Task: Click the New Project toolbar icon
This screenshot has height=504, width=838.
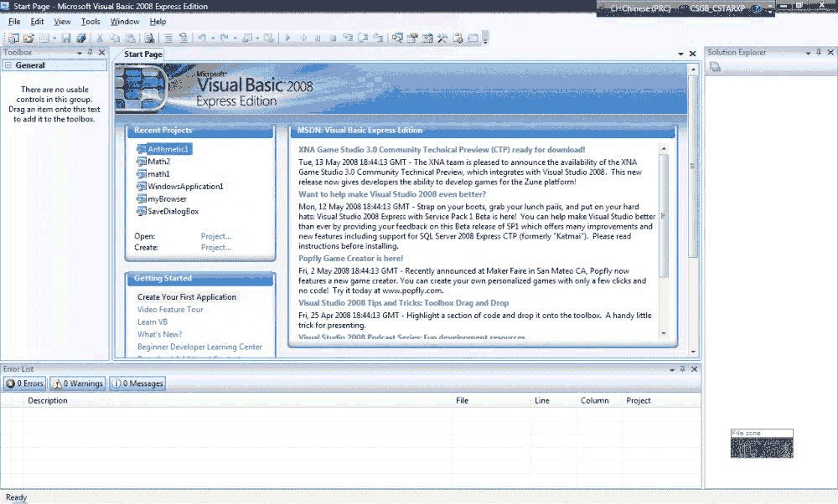Action: pos(13,38)
